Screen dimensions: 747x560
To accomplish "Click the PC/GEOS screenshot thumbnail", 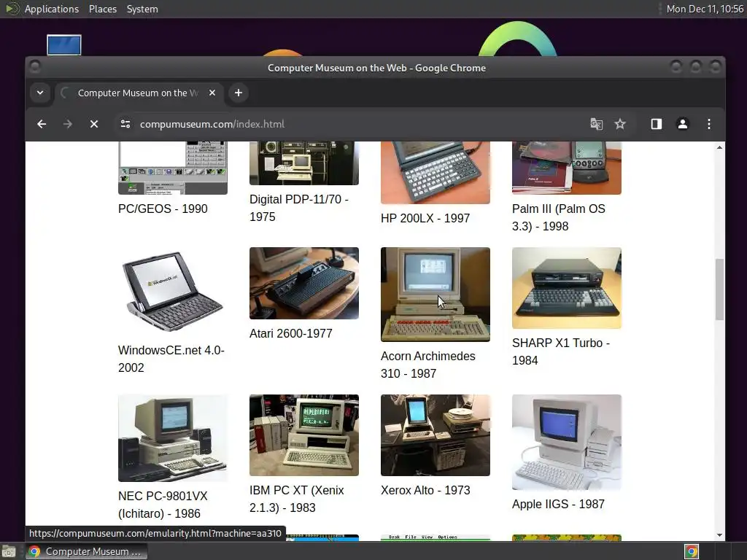I will (x=172, y=168).
